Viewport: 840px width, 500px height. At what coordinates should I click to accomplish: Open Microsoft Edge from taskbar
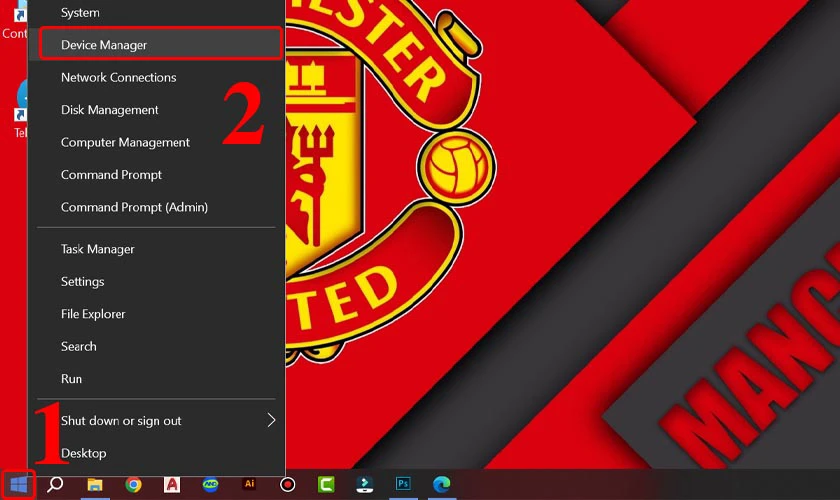442,484
